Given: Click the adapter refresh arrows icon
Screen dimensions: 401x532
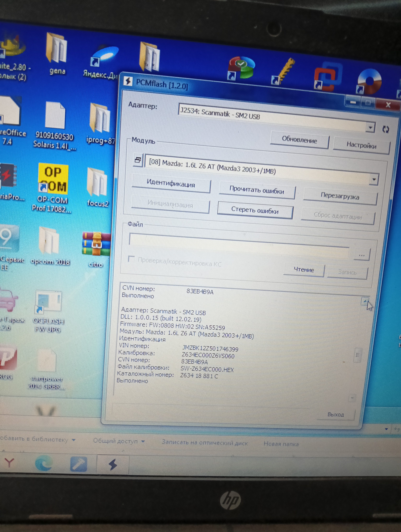Looking at the screenshot, I should click(386, 129).
